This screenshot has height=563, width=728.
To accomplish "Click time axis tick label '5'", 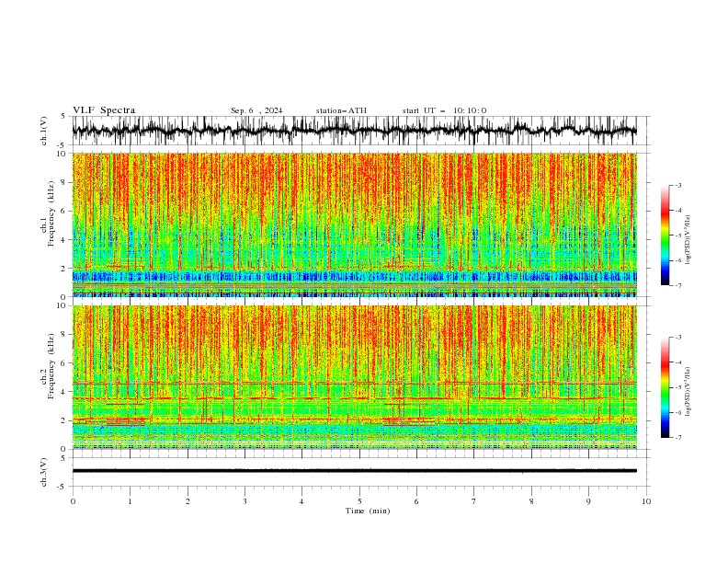I will [x=359, y=501].
